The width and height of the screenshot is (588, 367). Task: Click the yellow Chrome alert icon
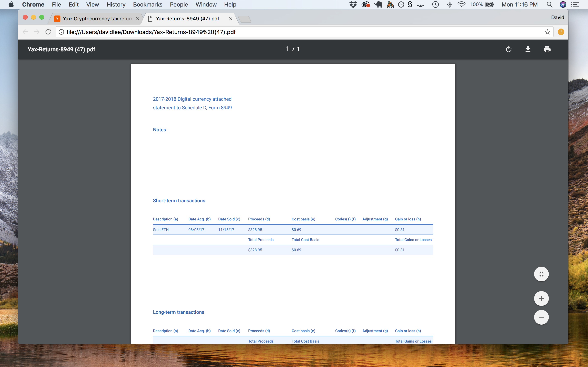click(561, 32)
